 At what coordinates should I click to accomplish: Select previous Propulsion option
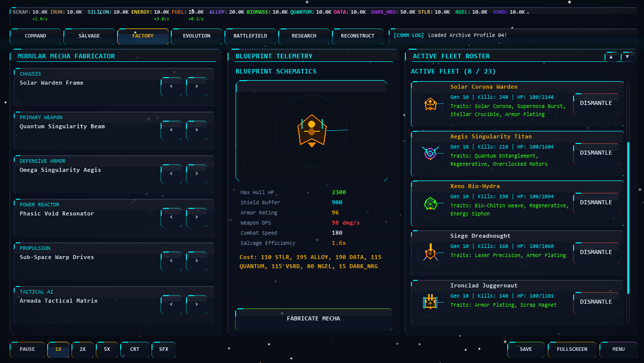[x=171, y=261]
